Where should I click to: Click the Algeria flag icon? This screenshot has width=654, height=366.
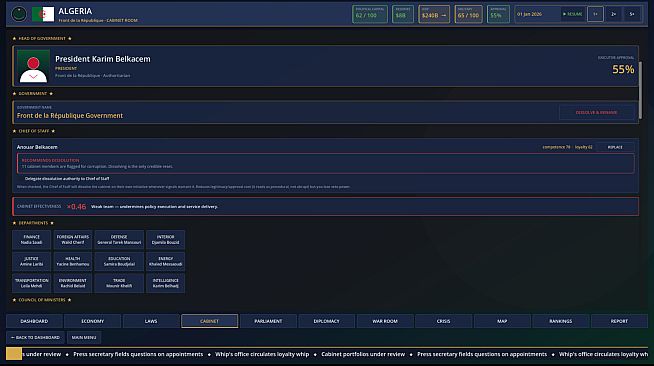click(x=43, y=14)
